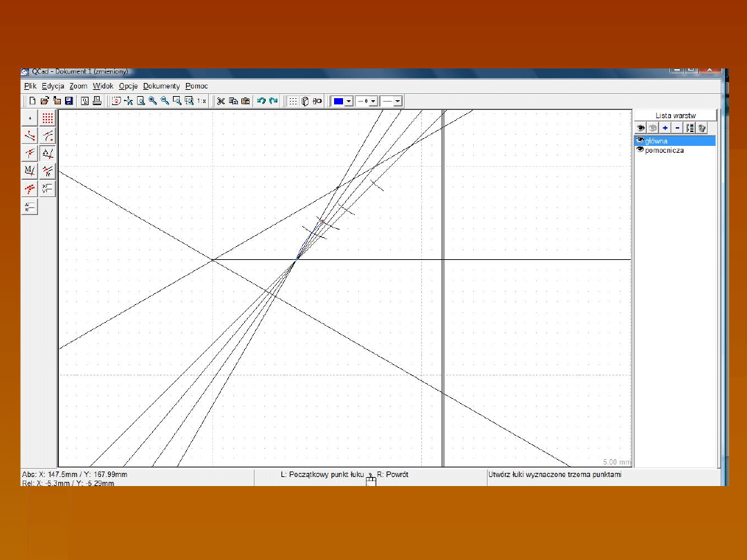747x560 pixels.
Task: Click the blue color swatch
Action: pyautogui.click(x=338, y=101)
